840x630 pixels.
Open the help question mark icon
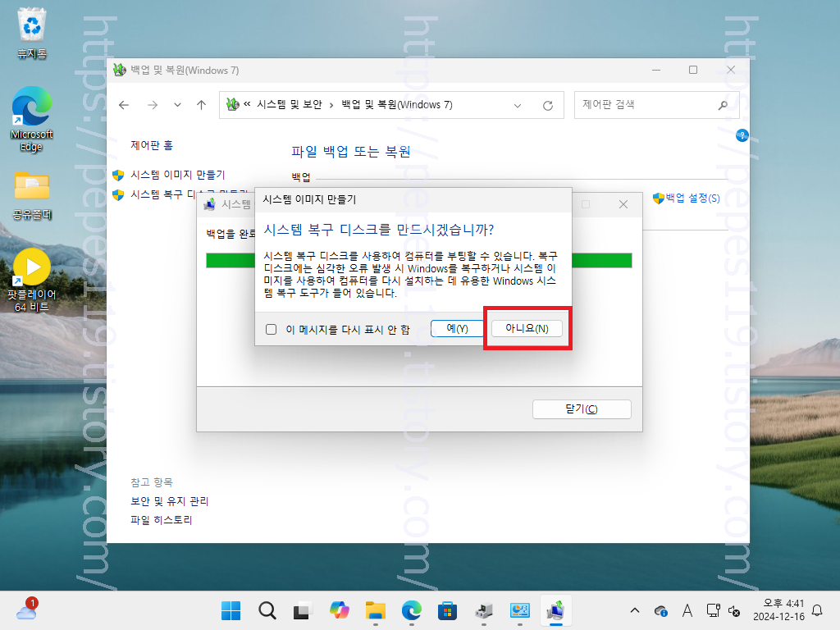coord(742,135)
